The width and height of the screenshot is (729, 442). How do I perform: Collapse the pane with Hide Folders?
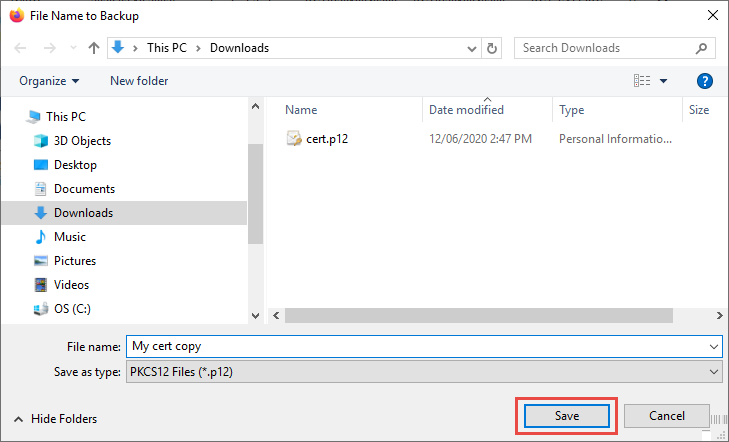(56, 419)
